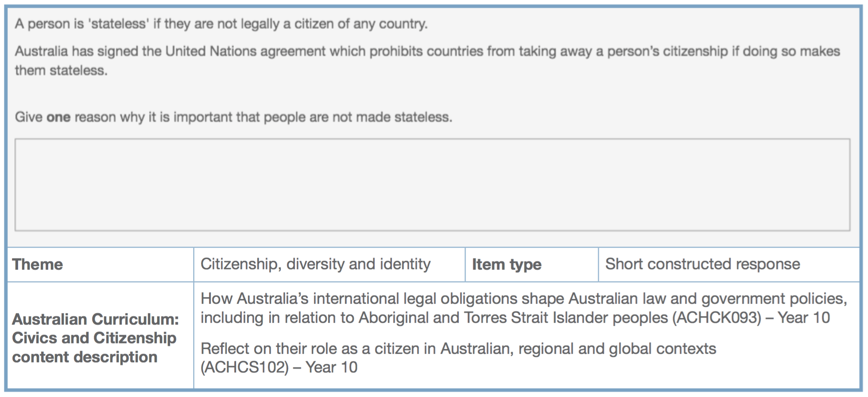Click the 'Australian Curriculum: Civics and Citizenship' label
868x397 pixels.
[x=95, y=329]
